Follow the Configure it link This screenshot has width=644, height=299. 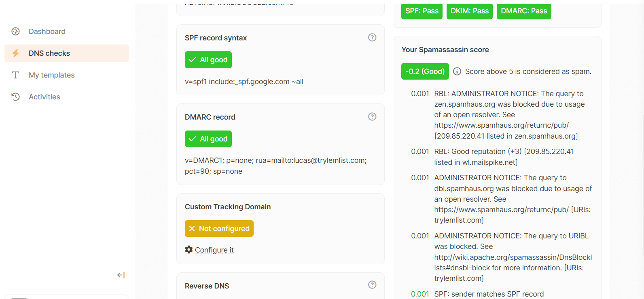click(214, 250)
